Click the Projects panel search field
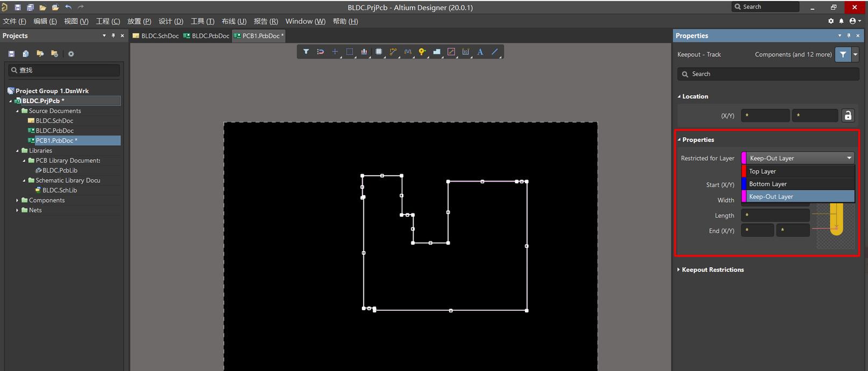This screenshot has width=868, height=371. click(64, 70)
